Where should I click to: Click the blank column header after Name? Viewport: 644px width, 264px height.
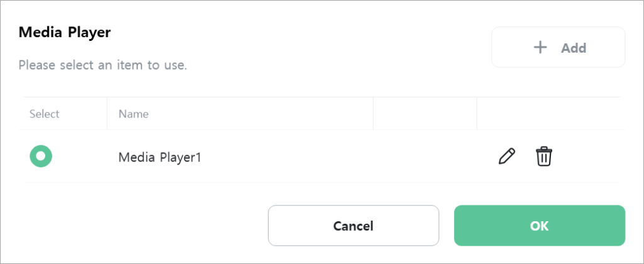click(x=425, y=114)
